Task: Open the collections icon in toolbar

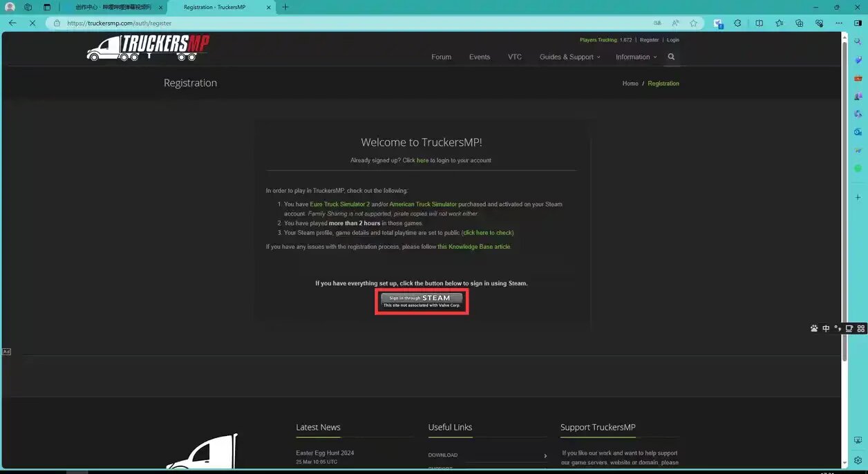Action: coord(800,23)
